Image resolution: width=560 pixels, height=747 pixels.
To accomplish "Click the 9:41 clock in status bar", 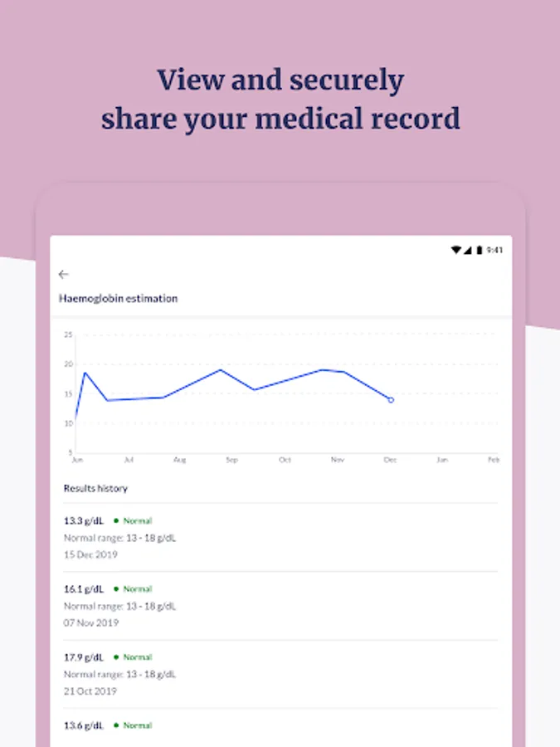I will pyautogui.click(x=494, y=250).
